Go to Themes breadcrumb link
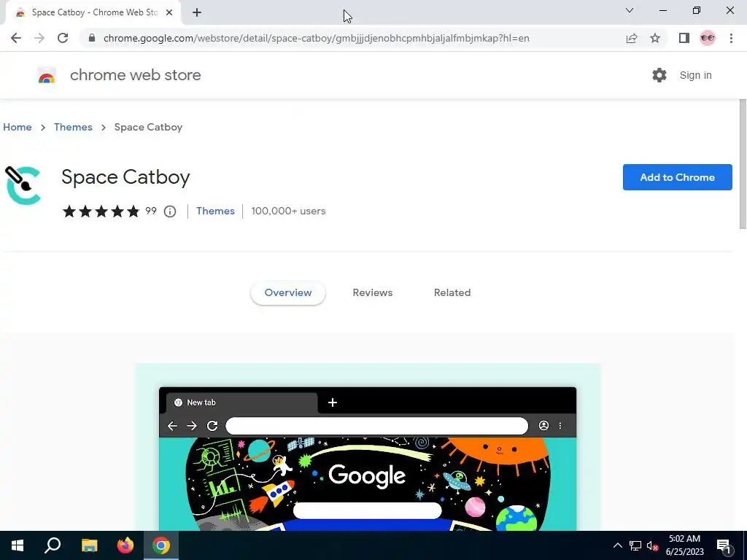The width and height of the screenshot is (747, 560). pyautogui.click(x=73, y=127)
